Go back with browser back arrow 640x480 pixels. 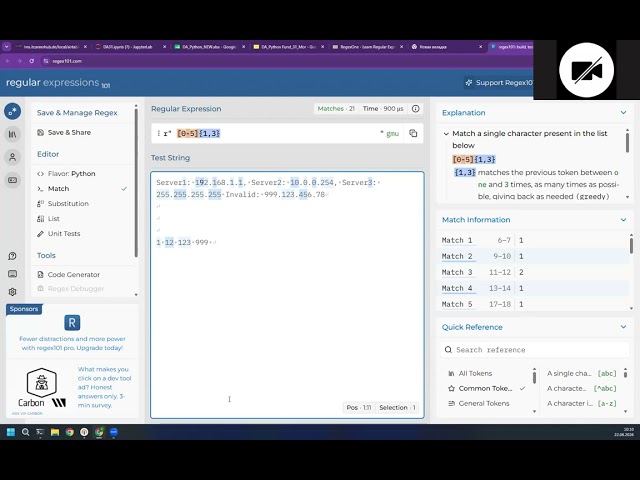click(8, 61)
